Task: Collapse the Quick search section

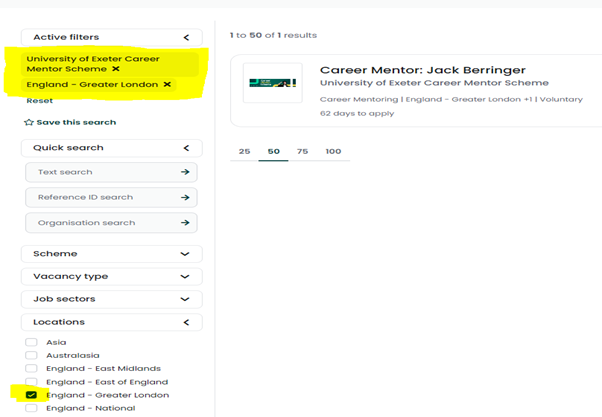Action: (185, 148)
